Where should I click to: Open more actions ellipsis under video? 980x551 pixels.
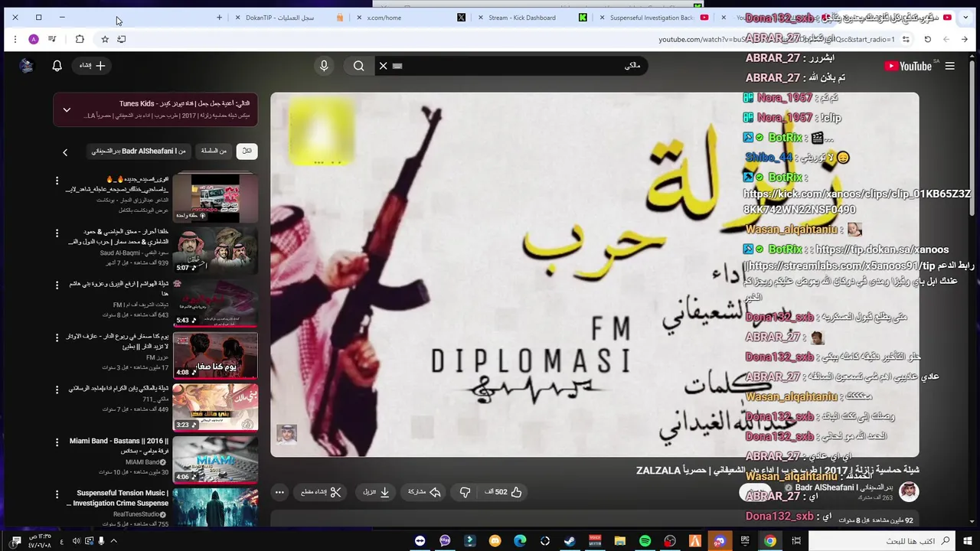(x=279, y=492)
